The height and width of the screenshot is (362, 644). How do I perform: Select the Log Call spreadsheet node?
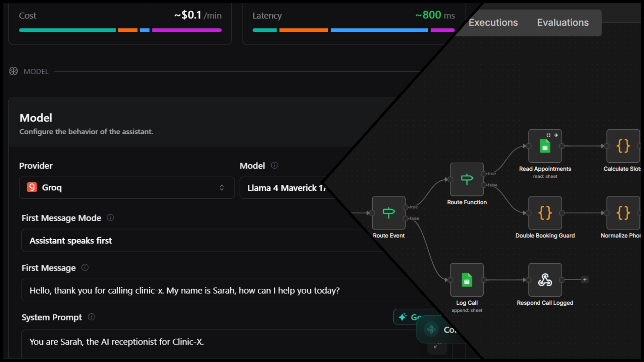click(x=467, y=280)
